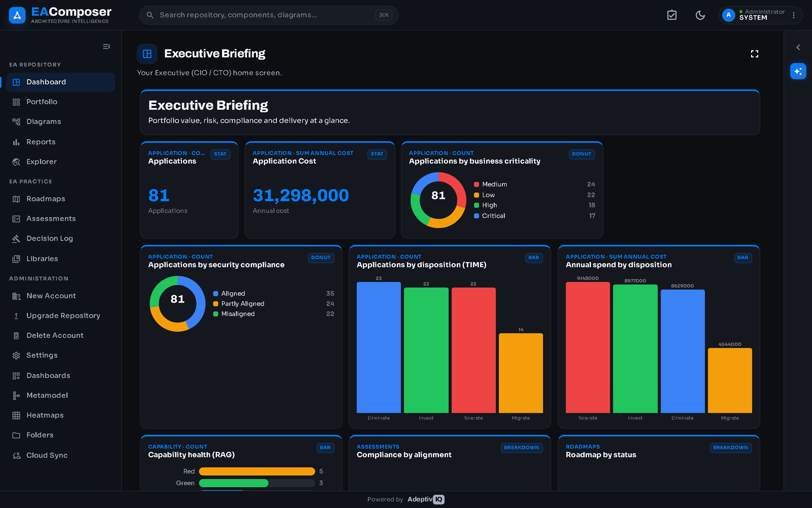Click the Assessments icon in sidebar

(16, 219)
